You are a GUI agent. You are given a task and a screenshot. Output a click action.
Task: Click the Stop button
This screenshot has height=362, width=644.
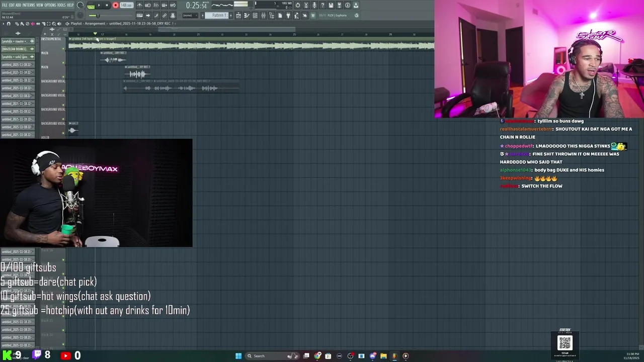point(107,5)
